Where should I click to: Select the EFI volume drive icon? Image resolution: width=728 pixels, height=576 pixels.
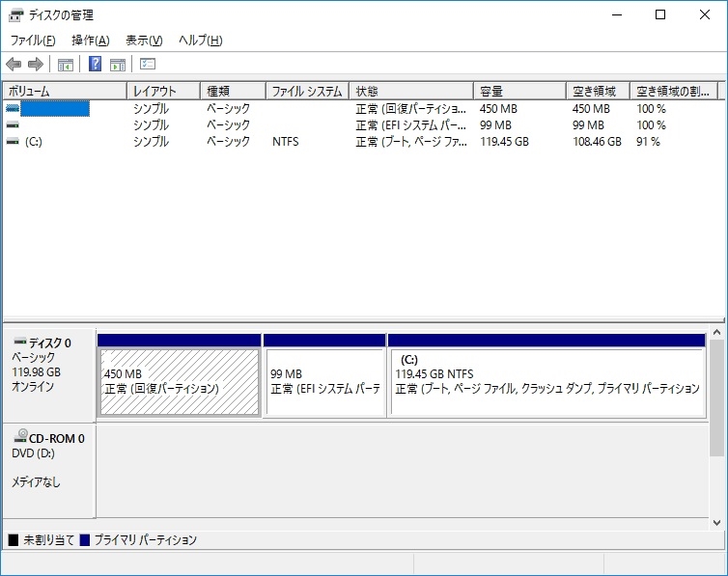13,124
